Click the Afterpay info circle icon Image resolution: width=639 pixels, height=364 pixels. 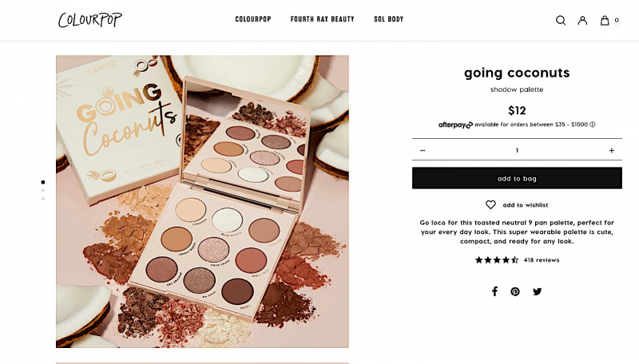[593, 125]
